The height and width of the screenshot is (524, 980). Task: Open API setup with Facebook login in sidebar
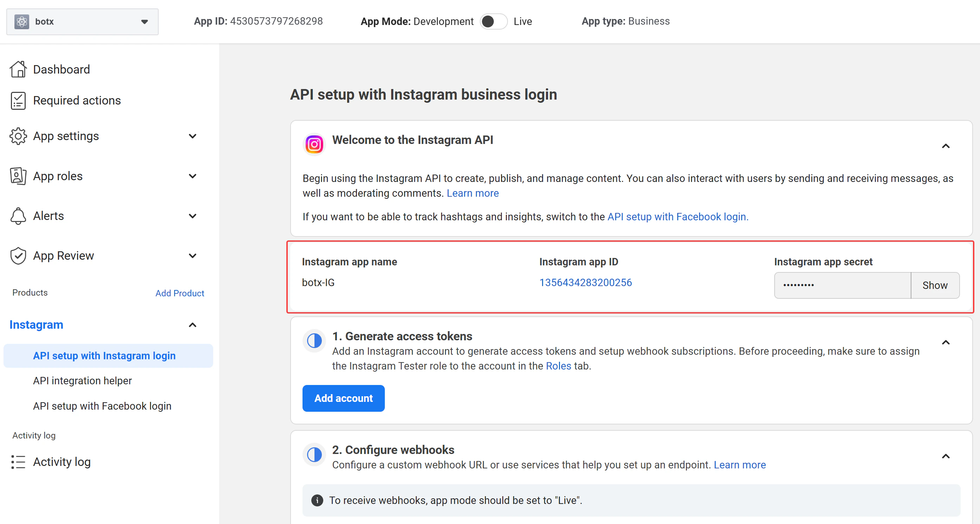tap(102, 406)
